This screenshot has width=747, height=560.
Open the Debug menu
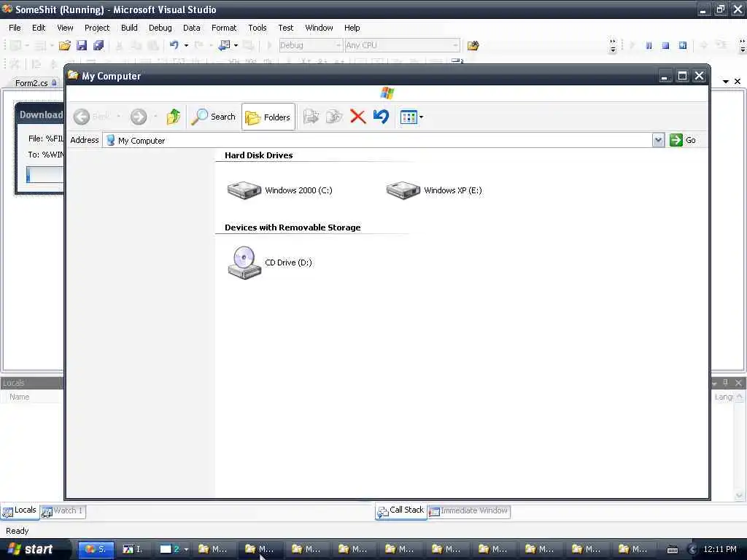click(160, 28)
